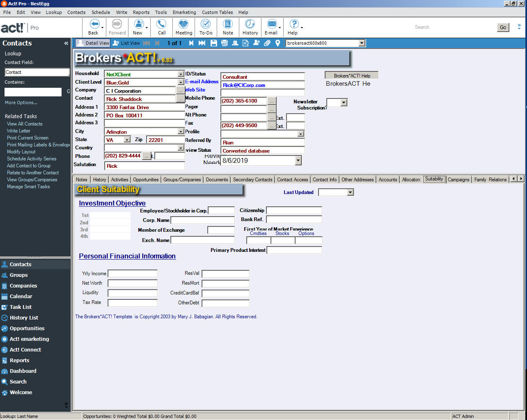The width and height of the screenshot is (527, 420).
Task: Click the map pin icon
Action: (278, 43)
